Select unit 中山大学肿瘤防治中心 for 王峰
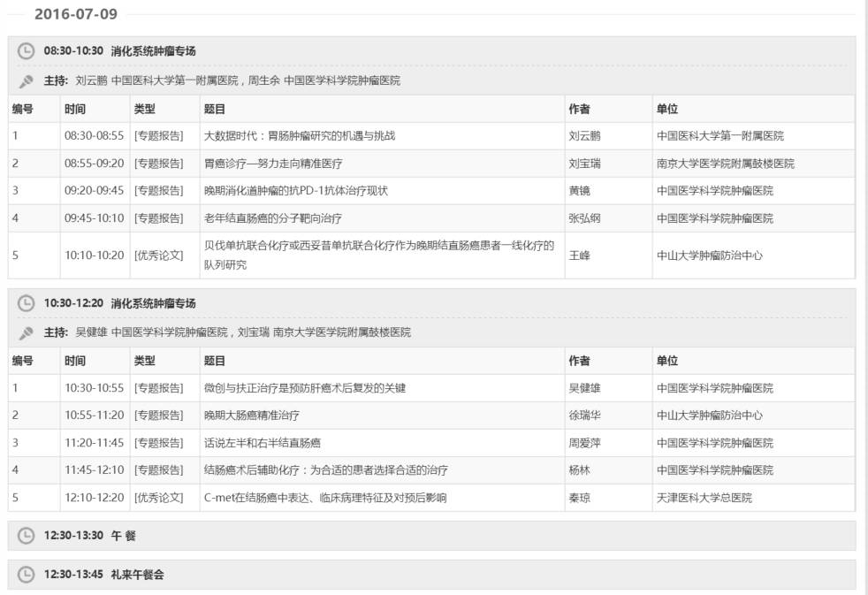This screenshot has height=595, width=868. click(710, 256)
